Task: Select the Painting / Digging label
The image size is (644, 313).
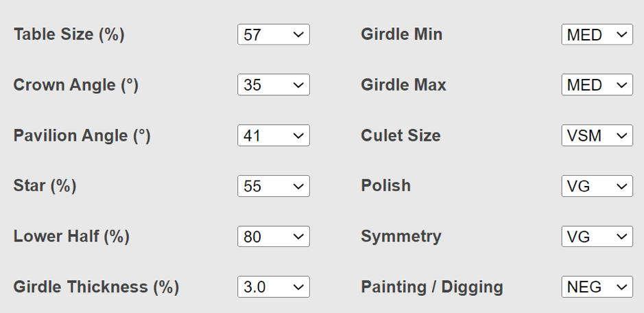Action: pyautogui.click(x=432, y=287)
